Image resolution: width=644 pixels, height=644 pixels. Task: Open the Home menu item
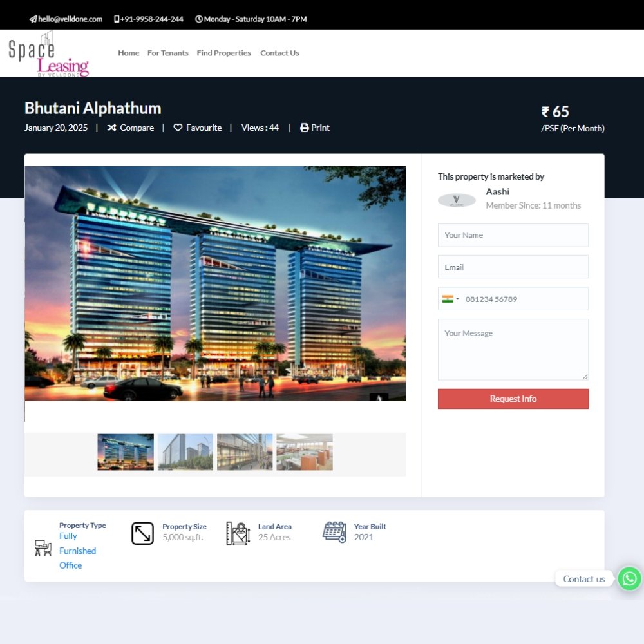[128, 53]
